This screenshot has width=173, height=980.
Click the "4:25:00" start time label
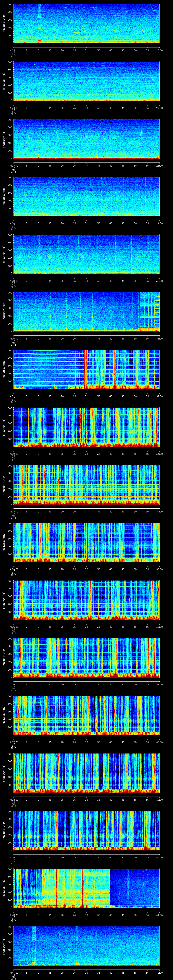point(14,50)
